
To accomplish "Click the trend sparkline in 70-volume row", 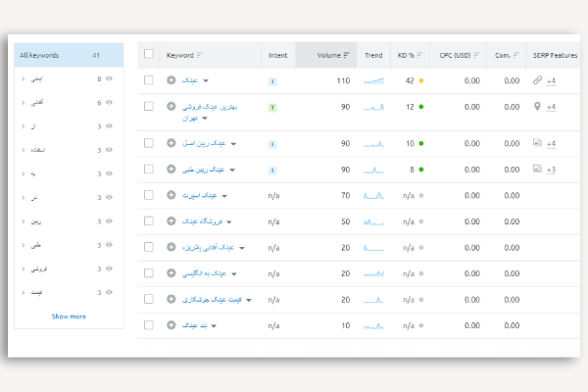I will pos(373,195).
